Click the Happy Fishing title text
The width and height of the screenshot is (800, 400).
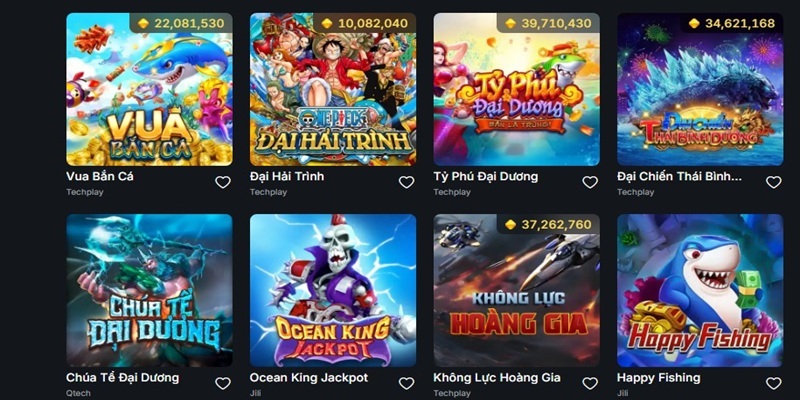(x=659, y=378)
